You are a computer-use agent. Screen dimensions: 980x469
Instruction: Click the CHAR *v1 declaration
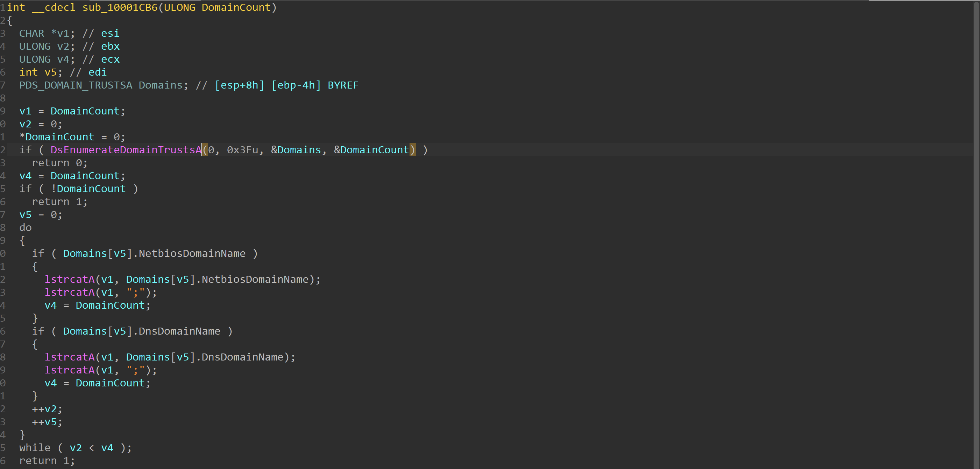47,34
